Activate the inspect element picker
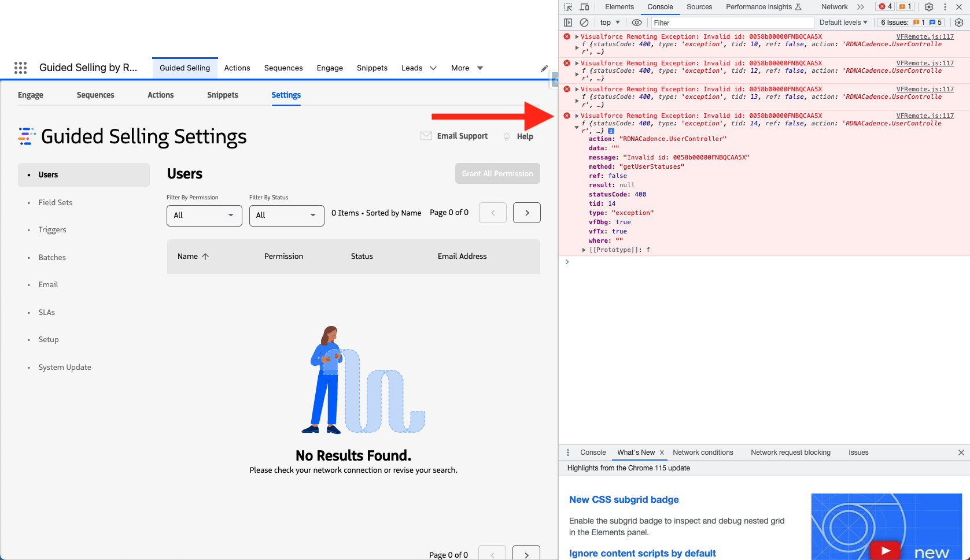970x560 pixels. (x=568, y=7)
